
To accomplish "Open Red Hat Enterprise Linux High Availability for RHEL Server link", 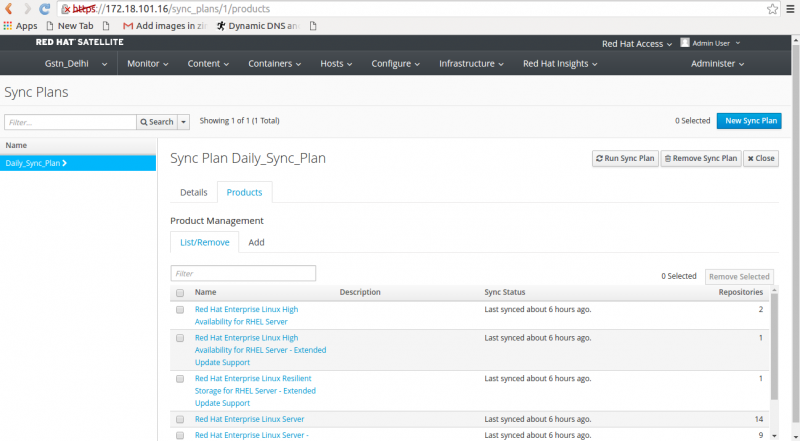I will click(246, 315).
